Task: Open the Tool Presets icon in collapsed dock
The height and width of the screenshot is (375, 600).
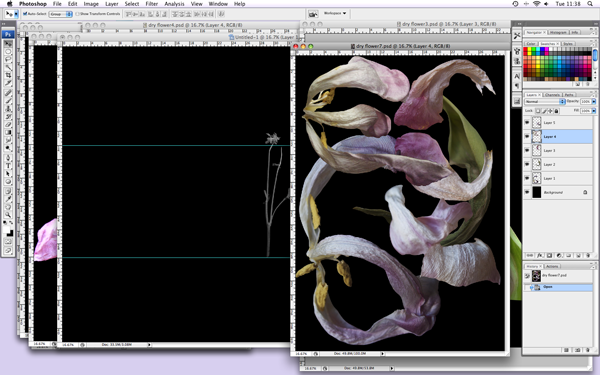Action: coord(517,35)
